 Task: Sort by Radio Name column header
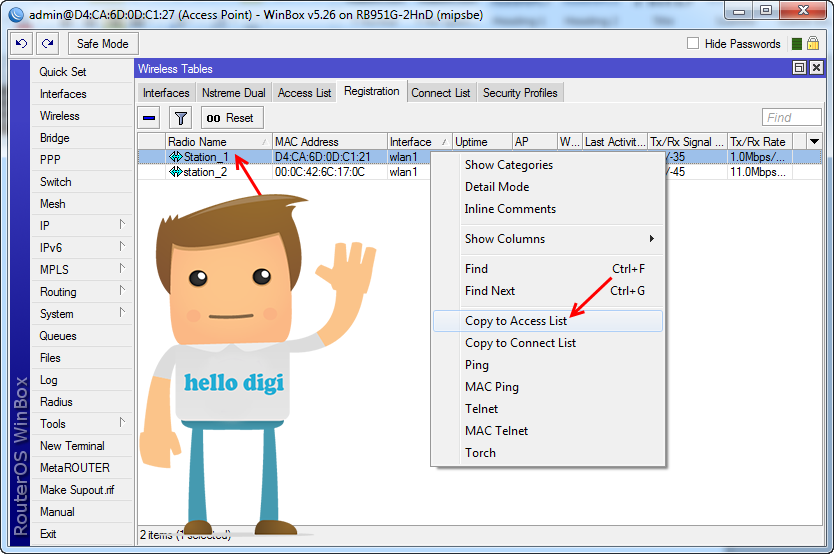pyautogui.click(x=218, y=141)
